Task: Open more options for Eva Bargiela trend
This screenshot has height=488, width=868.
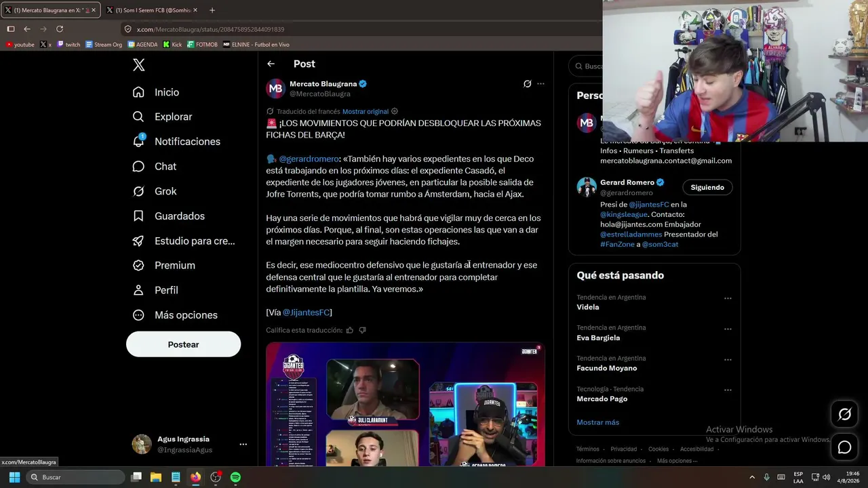Action: tap(728, 329)
